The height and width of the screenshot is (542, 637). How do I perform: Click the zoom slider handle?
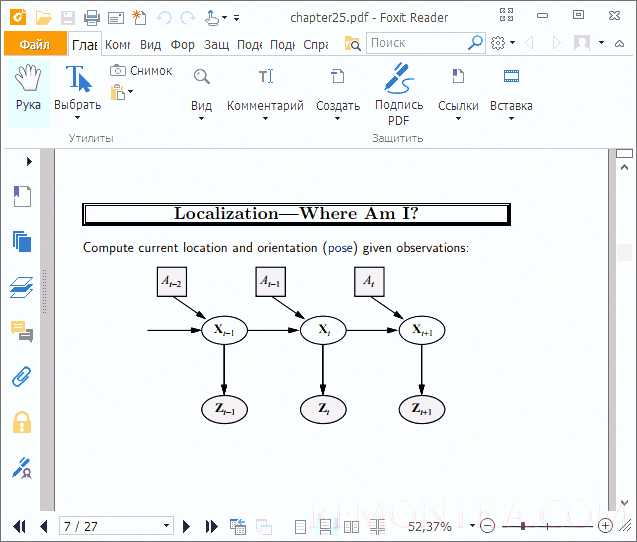[x=523, y=526]
